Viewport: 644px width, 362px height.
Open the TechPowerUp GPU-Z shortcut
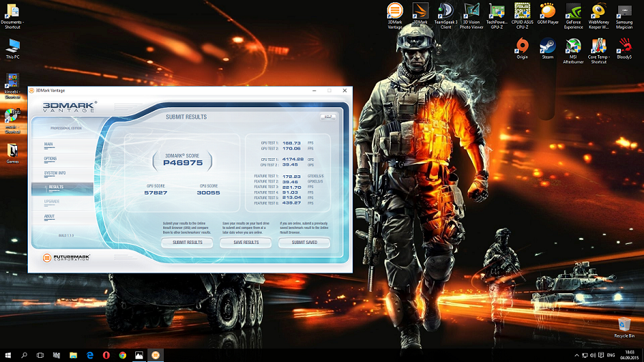tap(497, 11)
